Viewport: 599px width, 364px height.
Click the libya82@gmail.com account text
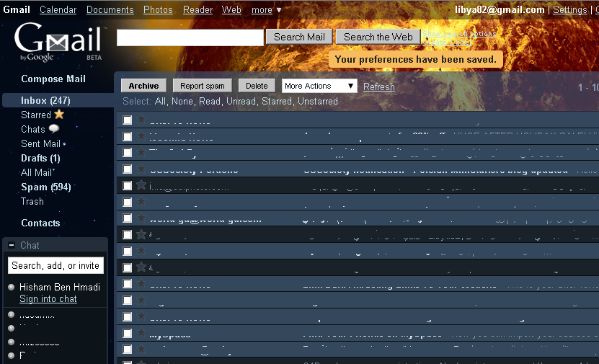click(x=500, y=10)
